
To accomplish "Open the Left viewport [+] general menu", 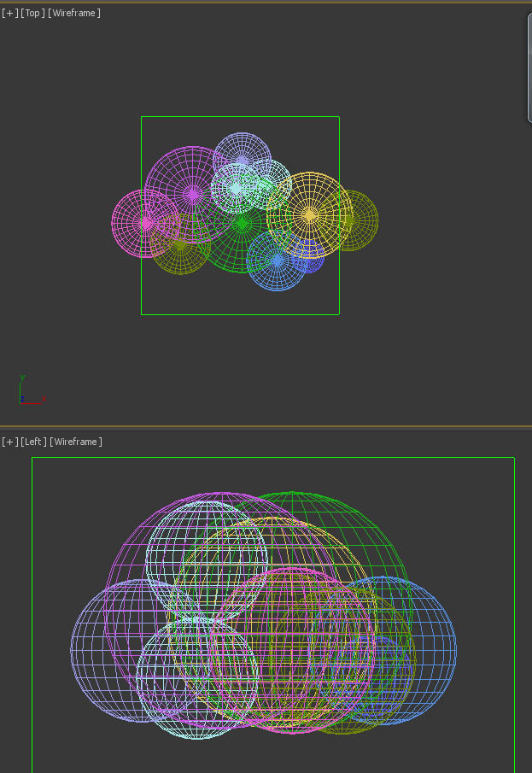I will (x=10, y=442).
